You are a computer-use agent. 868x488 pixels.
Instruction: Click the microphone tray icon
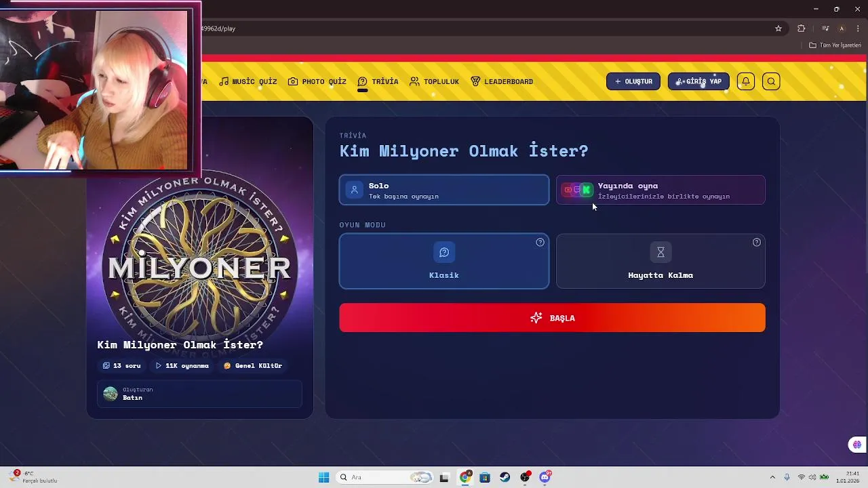[787, 477]
